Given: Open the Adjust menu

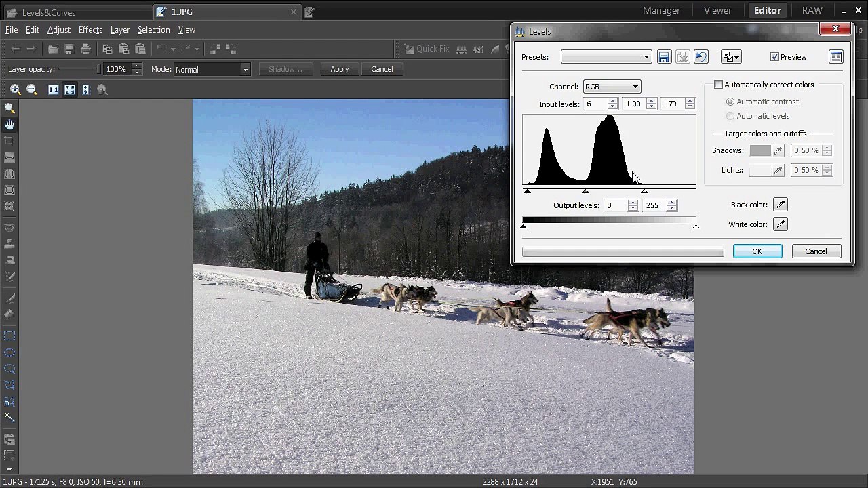Looking at the screenshot, I should 59,30.
